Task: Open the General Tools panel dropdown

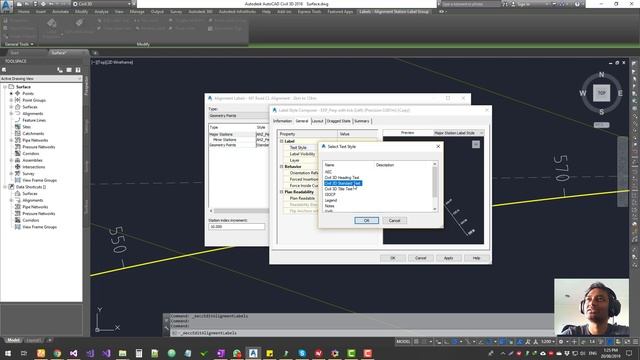Action: tap(19, 44)
